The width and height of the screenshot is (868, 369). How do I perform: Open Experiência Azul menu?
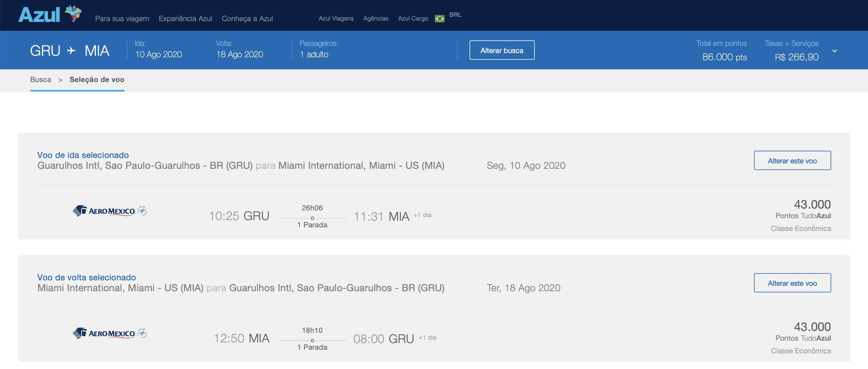(x=185, y=18)
